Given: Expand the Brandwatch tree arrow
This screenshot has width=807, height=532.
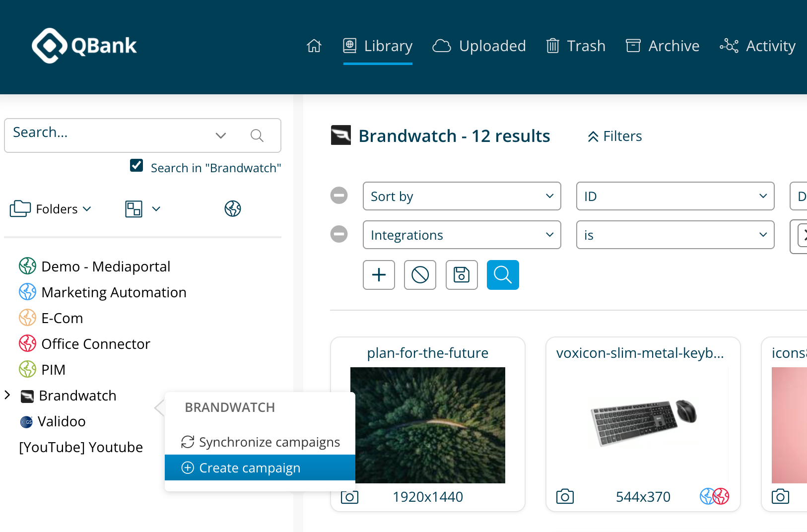Looking at the screenshot, I should coord(7,395).
